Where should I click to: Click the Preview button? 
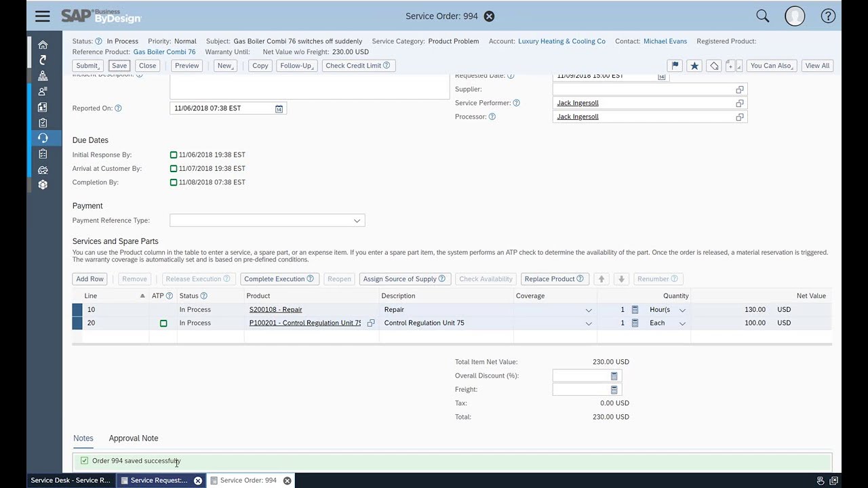click(186, 66)
